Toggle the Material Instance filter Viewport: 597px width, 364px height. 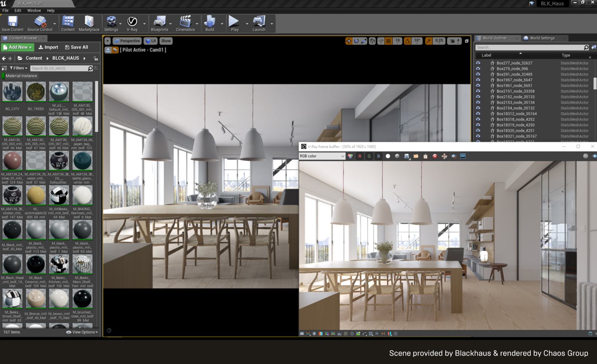(21, 76)
